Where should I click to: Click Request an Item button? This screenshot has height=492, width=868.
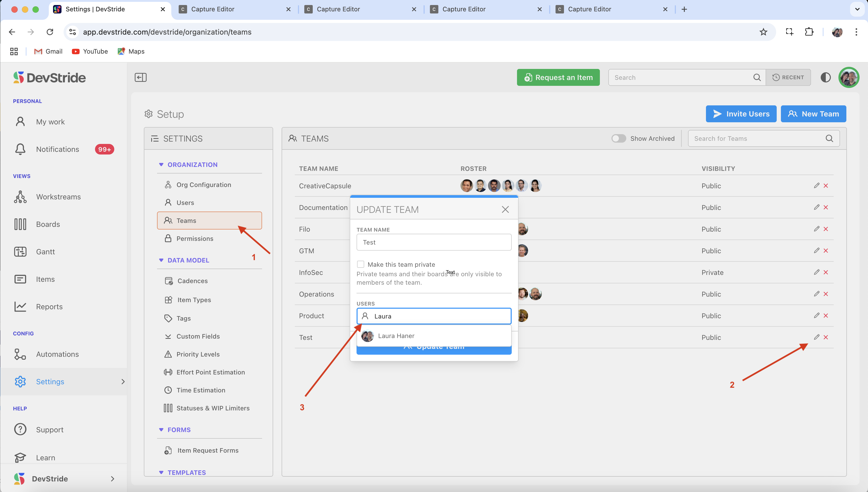558,77
